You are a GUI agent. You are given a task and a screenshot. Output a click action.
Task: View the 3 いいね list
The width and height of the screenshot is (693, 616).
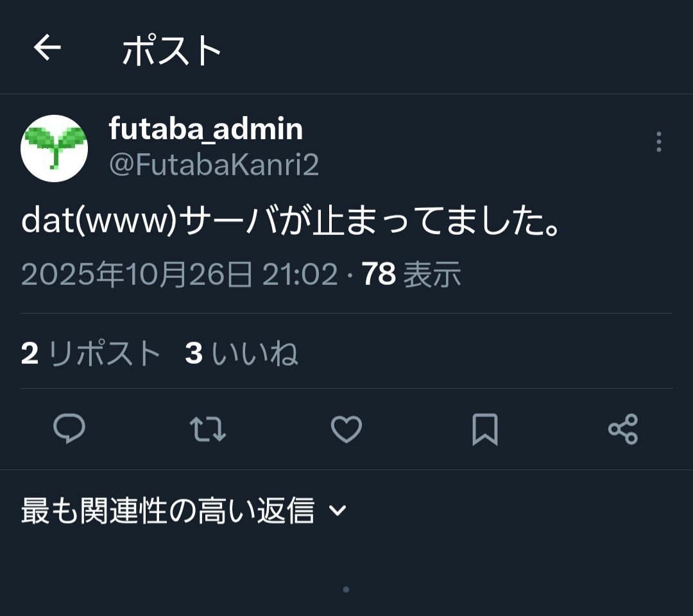[x=242, y=354]
